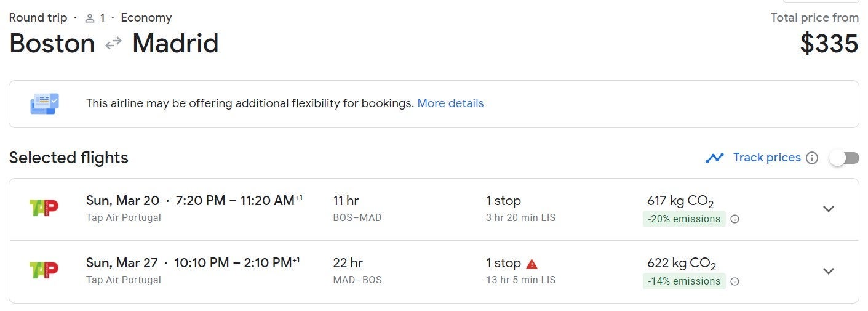Expand the Mar 27 flight details
This screenshot has width=868, height=311.
click(x=829, y=271)
